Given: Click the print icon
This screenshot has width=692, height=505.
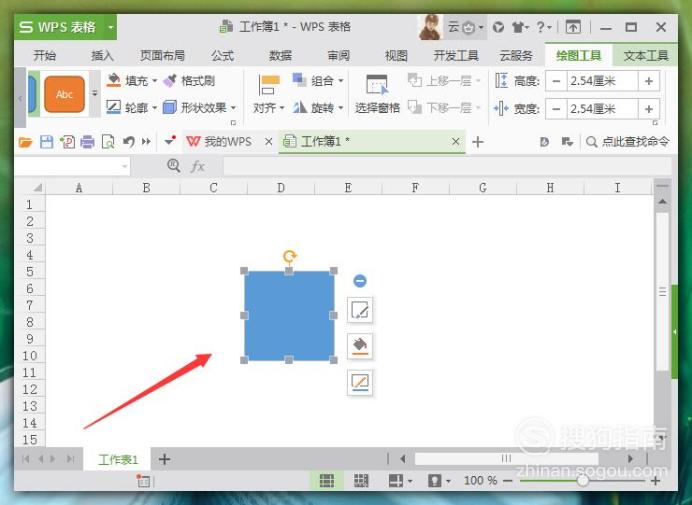Looking at the screenshot, I should (x=87, y=142).
